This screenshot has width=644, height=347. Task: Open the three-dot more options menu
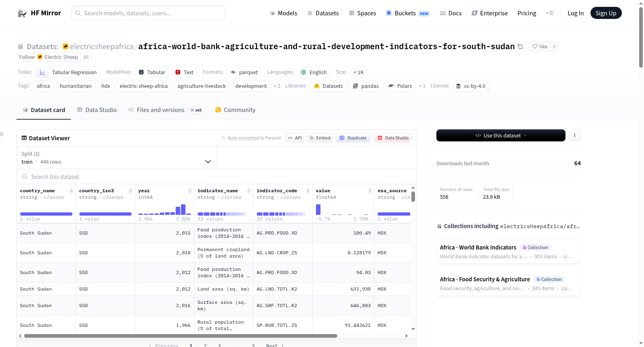click(x=575, y=135)
